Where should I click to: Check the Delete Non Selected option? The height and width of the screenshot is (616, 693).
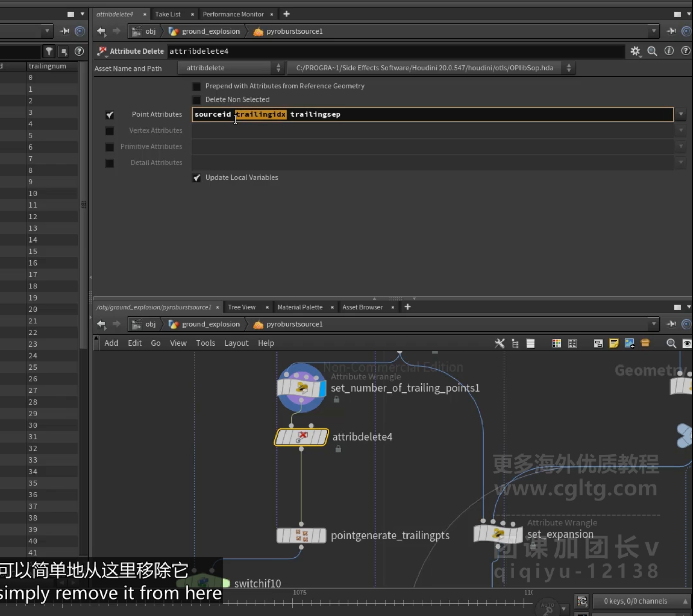197,100
